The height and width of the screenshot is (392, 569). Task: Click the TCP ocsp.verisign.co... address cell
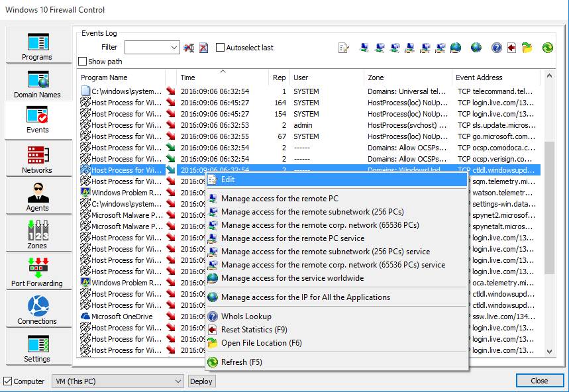point(495,159)
